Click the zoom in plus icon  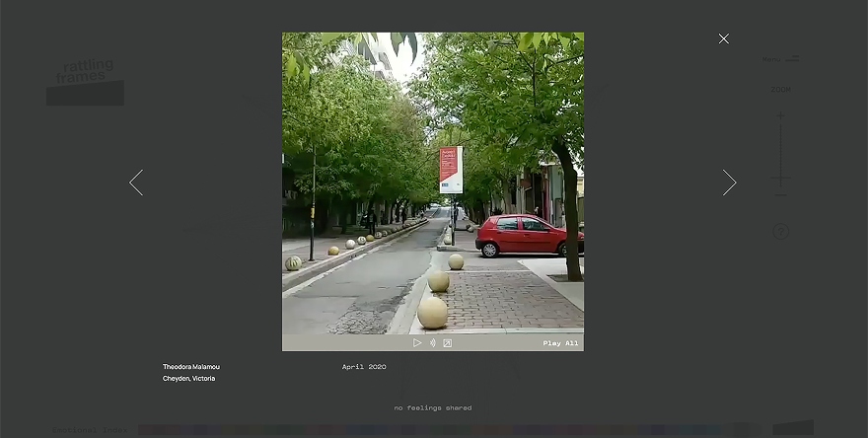[x=780, y=116]
